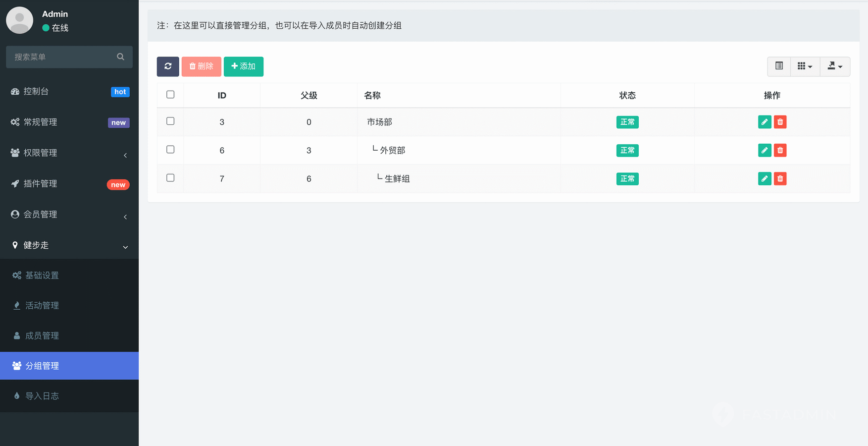
Task: Click the red trash icon for 外贸部 row
Action: click(x=780, y=150)
